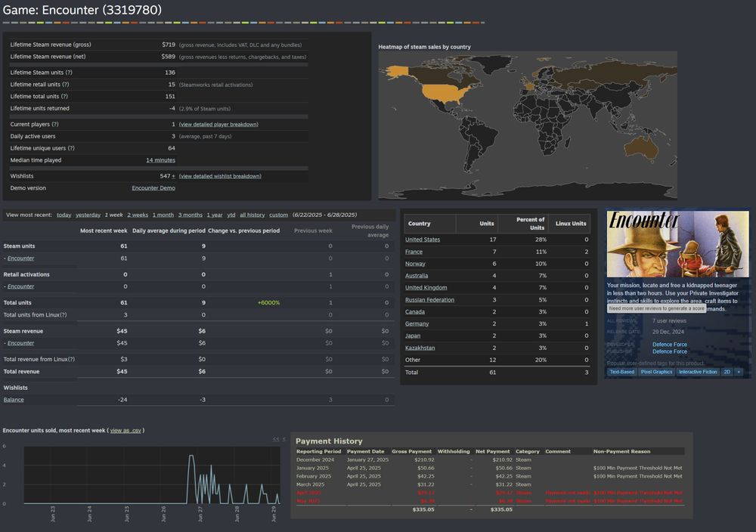Open the wishlist Balance link
The image size is (756, 532).
[14, 400]
